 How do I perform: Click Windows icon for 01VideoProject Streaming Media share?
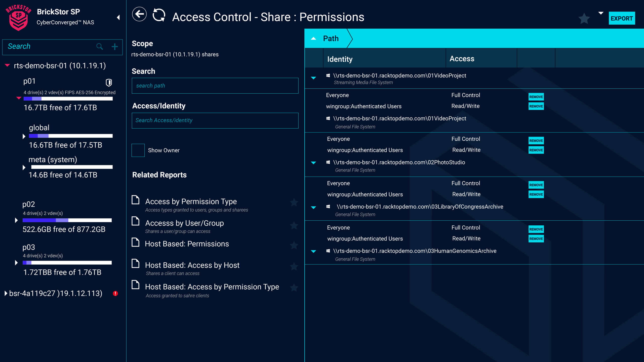[x=328, y=75]
